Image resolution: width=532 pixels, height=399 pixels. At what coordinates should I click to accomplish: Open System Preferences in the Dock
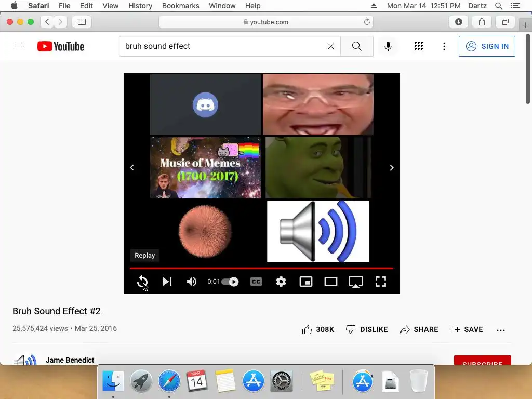(281, 380)
